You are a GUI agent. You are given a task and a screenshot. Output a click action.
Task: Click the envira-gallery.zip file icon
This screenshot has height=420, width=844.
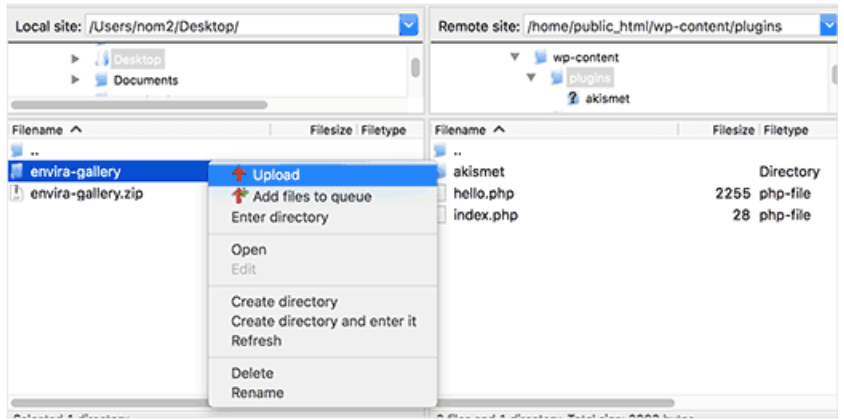[16, 193]
